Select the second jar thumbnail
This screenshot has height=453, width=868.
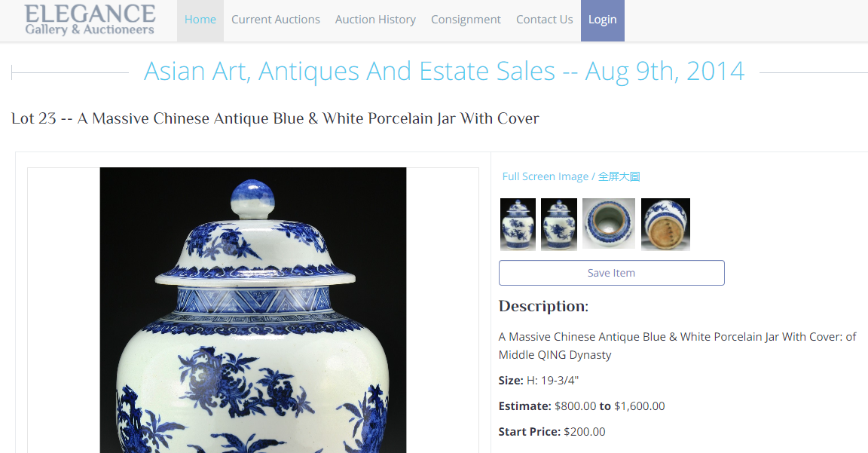[x=558, y=225]
